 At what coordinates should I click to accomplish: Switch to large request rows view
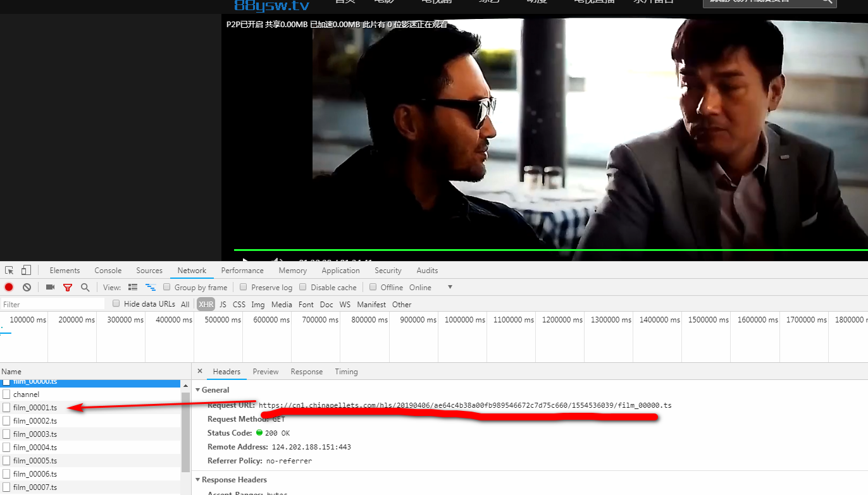click(x=133, y=287)
